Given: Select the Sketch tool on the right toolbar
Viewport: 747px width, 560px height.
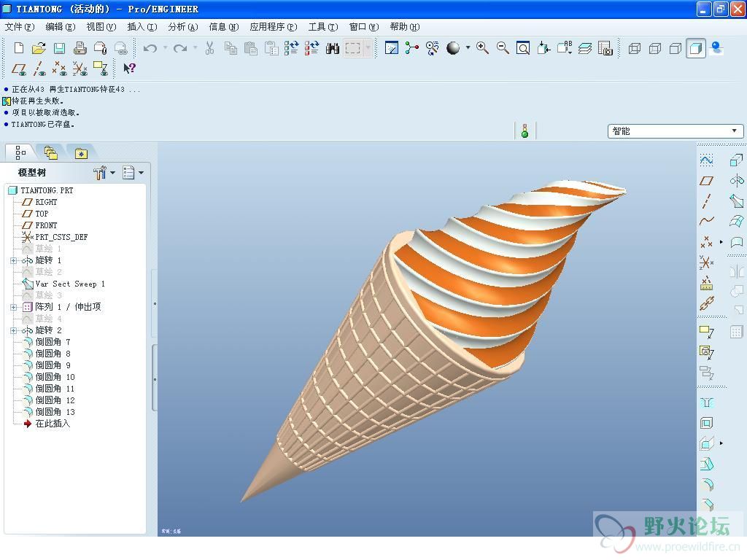Looking at the screenshot, I should click(x=706, y=160).
